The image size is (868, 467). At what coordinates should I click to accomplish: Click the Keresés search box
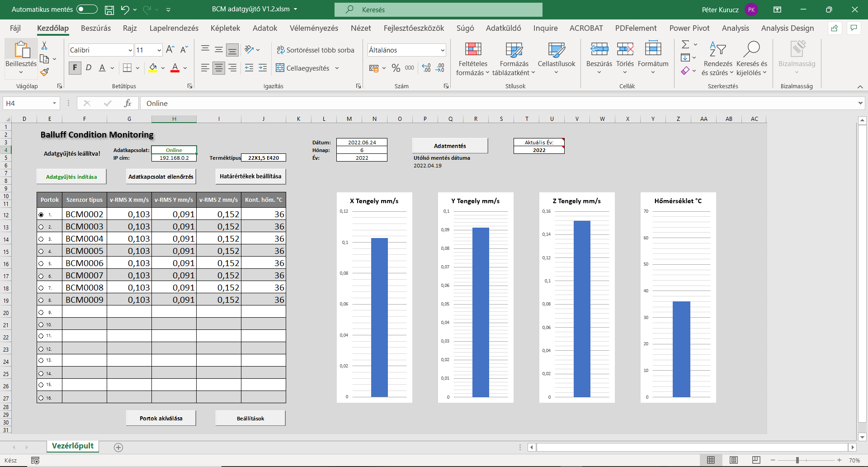pyautogui.click(x=438, y=10)
